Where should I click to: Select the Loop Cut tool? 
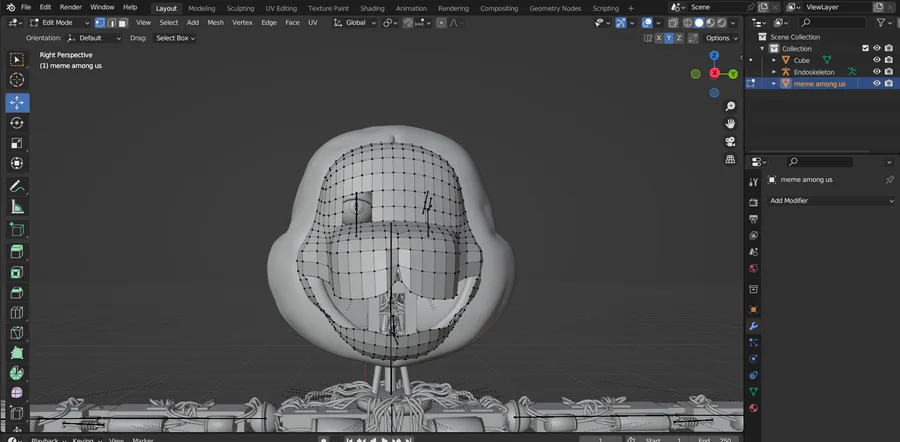pyautogui.click(x=17, y=312)
